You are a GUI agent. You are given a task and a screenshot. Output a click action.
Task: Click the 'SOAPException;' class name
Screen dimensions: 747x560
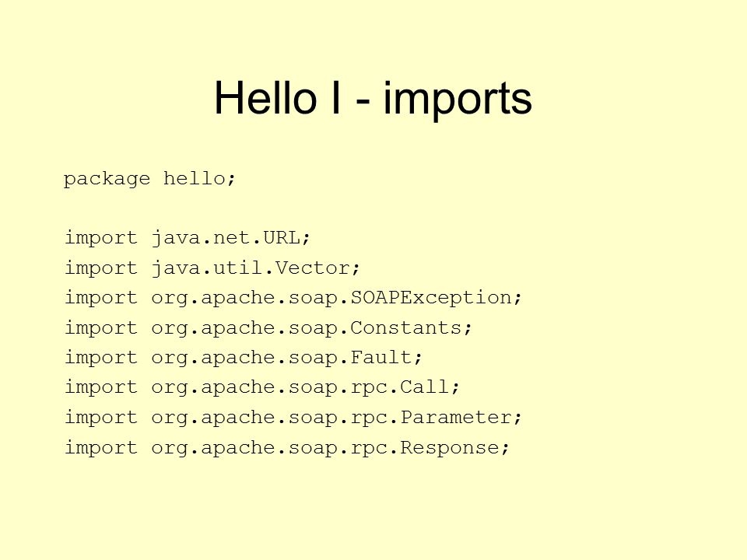(x=437, y=298)
